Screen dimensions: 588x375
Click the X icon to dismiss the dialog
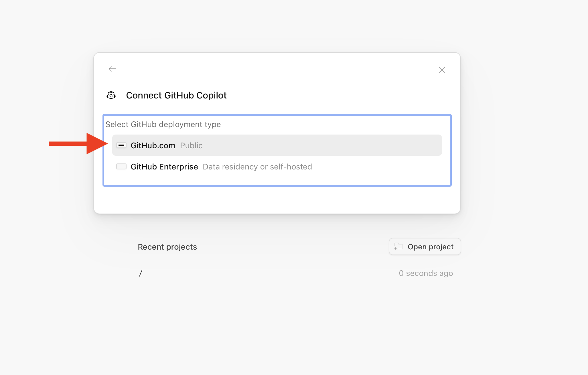tap(442, 70)
